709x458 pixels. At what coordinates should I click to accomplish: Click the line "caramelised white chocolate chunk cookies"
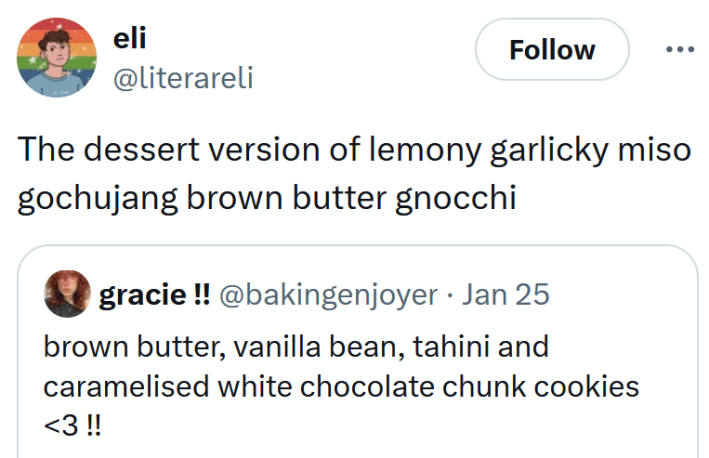coord(341,385)
